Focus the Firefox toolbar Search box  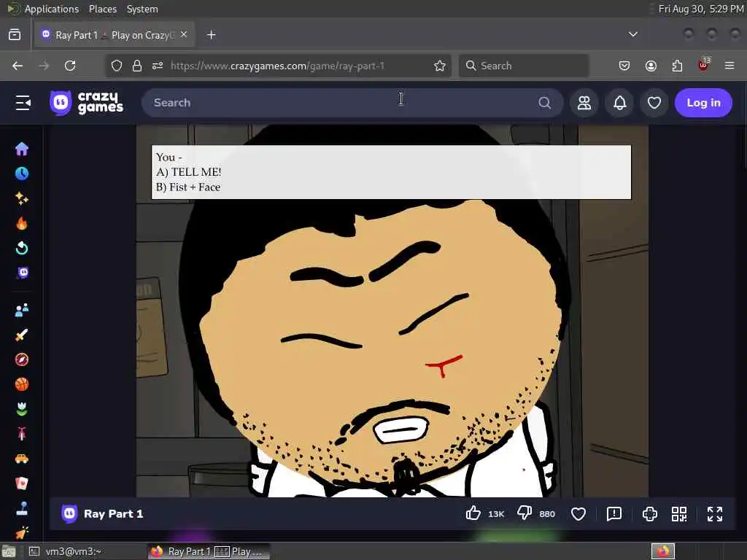tap(524, 66)
